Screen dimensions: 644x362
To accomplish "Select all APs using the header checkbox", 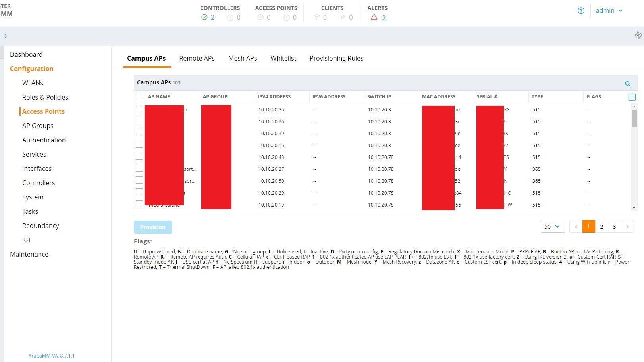I will tap(139, 96).
